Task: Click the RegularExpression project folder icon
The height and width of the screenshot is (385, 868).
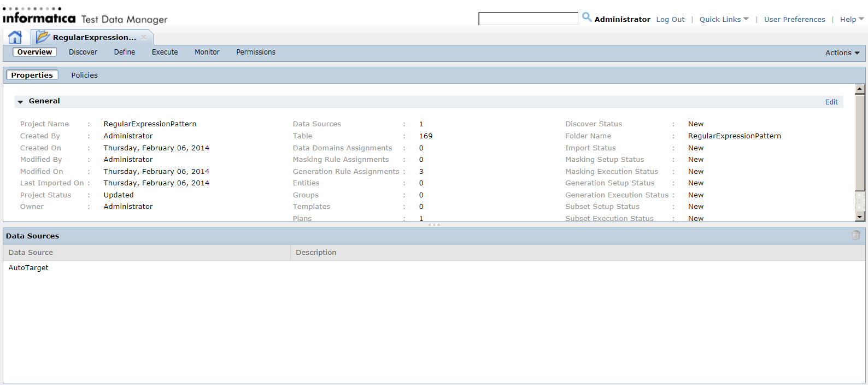Action: coord(43,37)
